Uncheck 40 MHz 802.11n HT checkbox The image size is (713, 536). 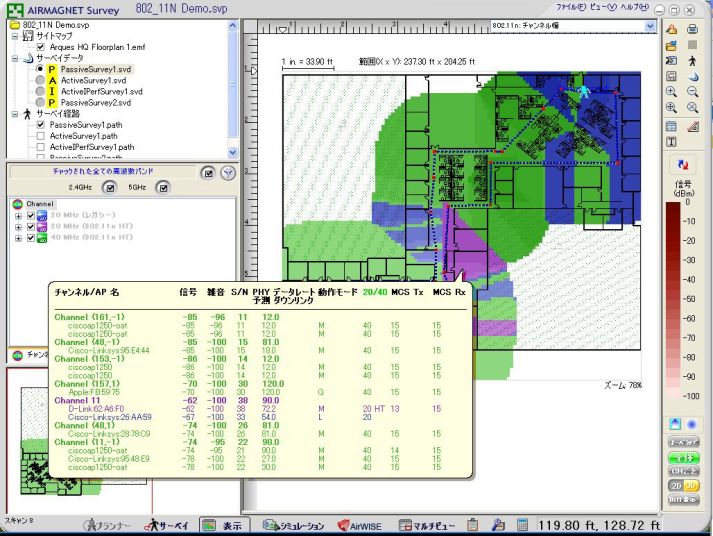tap(31, 237)
